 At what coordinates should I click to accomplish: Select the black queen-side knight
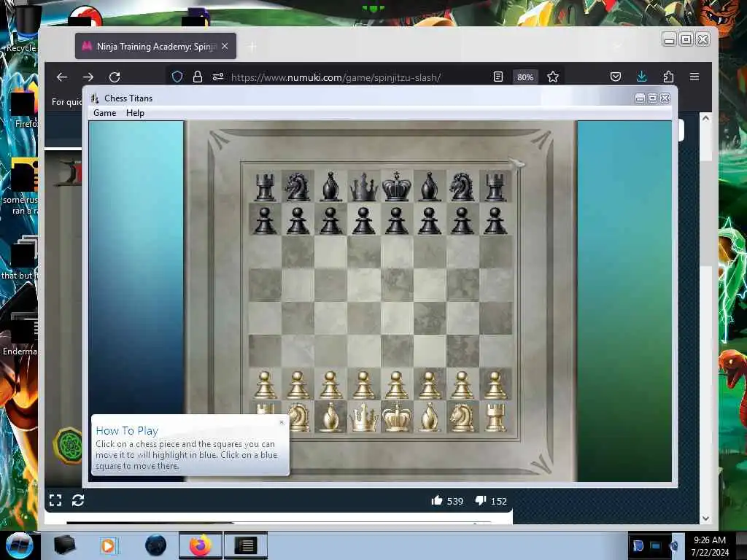coord(298,187)
